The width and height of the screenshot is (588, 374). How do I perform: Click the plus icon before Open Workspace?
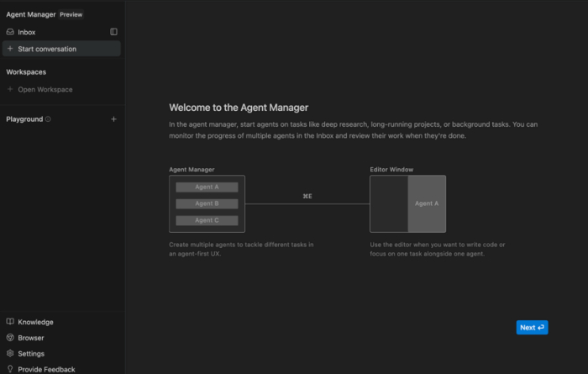point(10,89)
